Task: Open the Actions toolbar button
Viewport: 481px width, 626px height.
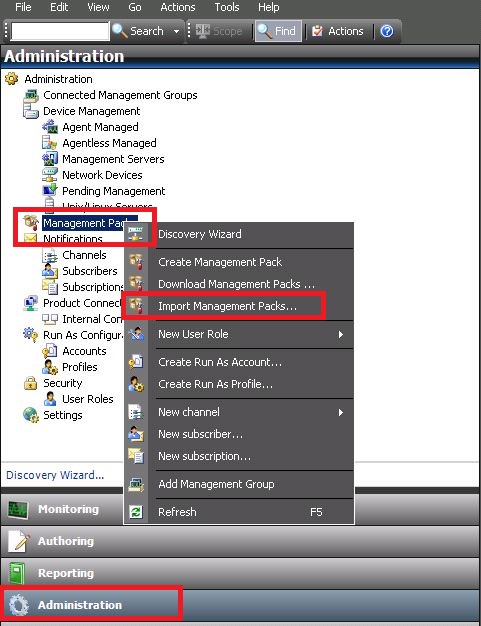Action: coord(338,31)
